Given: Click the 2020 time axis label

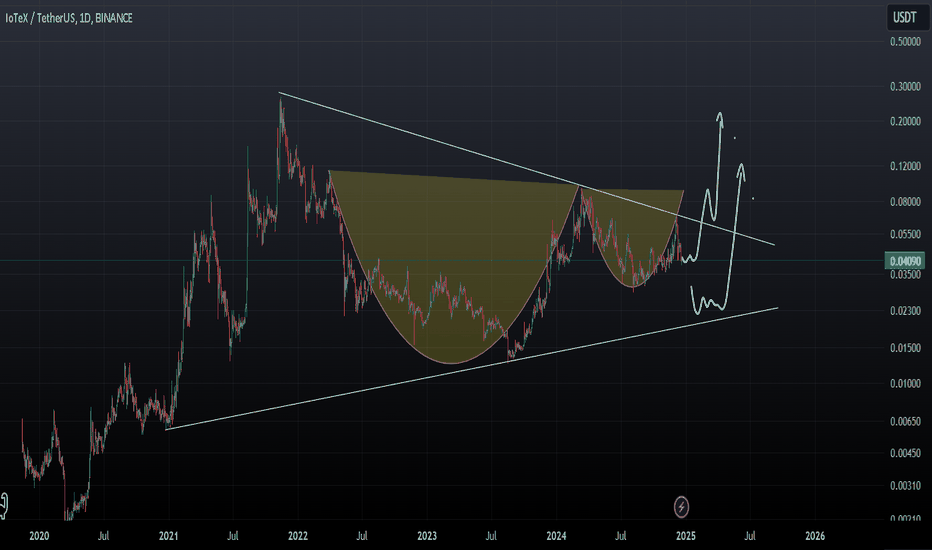Looking at the screenshot, I should [x=39, y=536].
